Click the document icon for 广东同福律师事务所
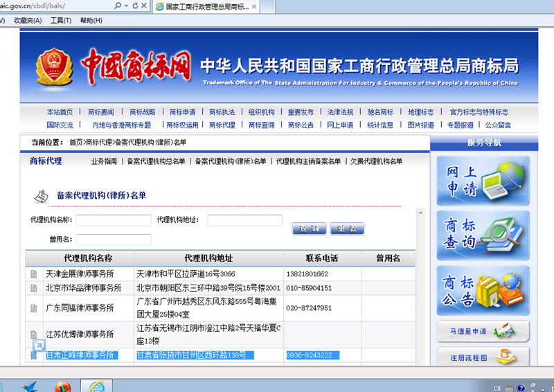The image size is (554, 392). click(34, 308)
